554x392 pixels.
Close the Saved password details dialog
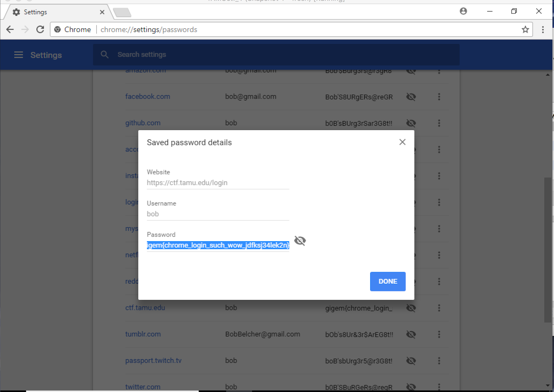click(x=402, y=142)
